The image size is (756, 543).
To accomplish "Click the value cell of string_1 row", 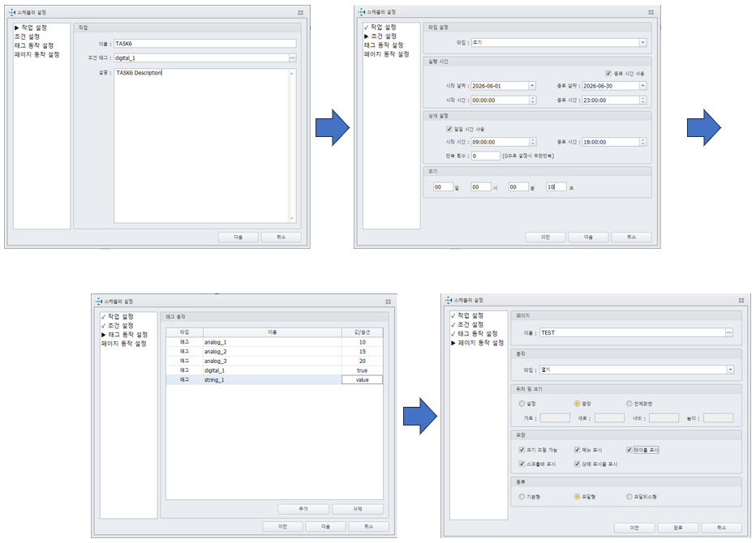I will tap(362, 379).
